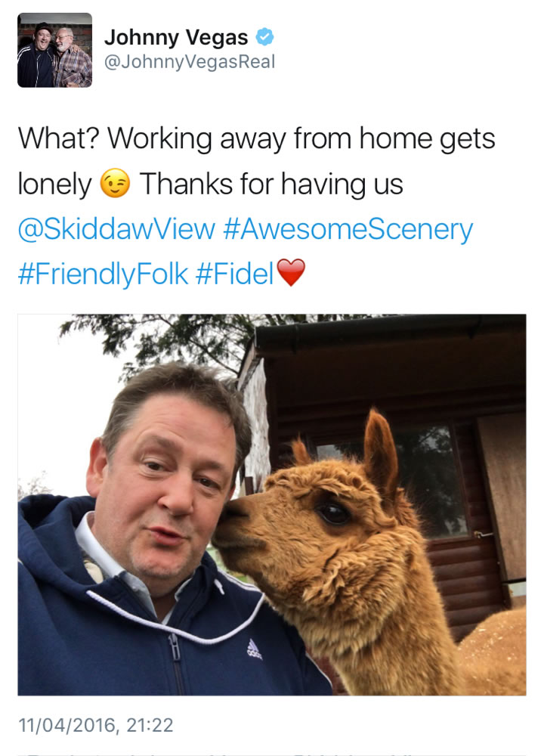
Task: Select the #FriendlyFolk hashtag
Action: click(103, 274)
